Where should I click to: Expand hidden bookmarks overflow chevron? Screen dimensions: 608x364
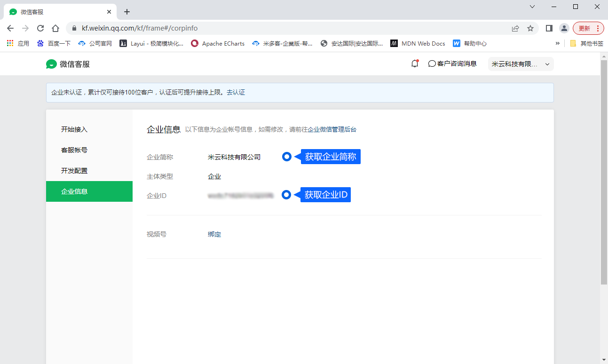[x=558, y=43]
